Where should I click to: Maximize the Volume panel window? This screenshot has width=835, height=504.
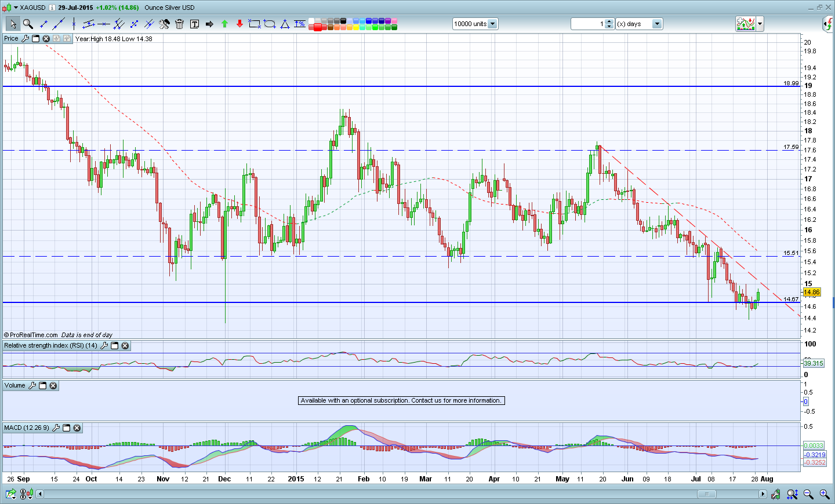(43, 386)
